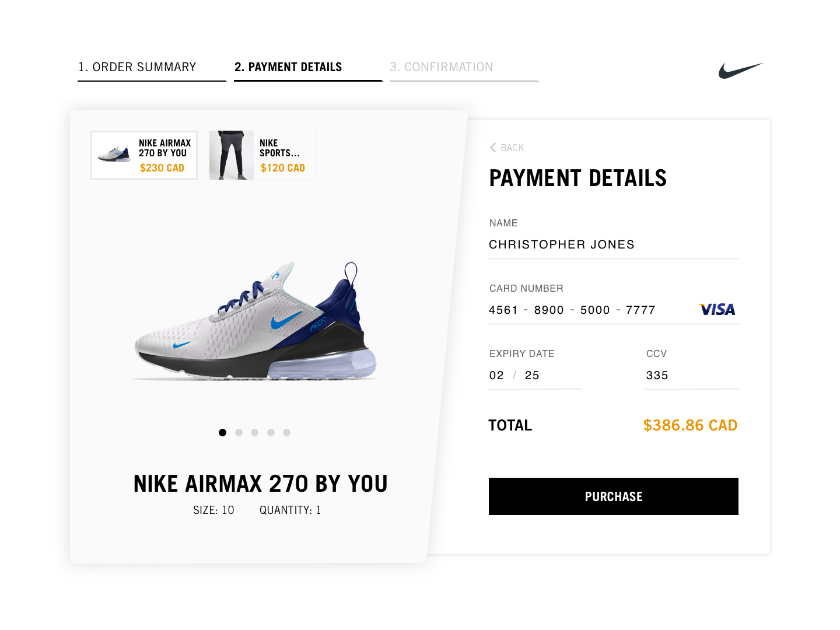Click the Visa card icon
Screen dimensions: 840x630
click(717, 310)
